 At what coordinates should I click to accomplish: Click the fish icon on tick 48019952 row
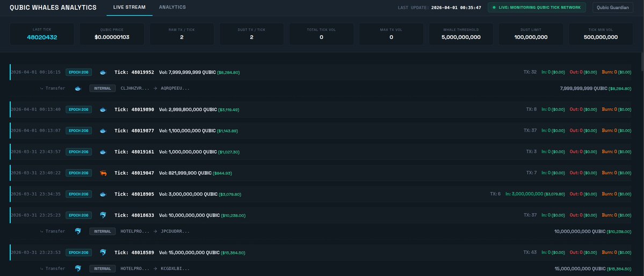[103, 73]
